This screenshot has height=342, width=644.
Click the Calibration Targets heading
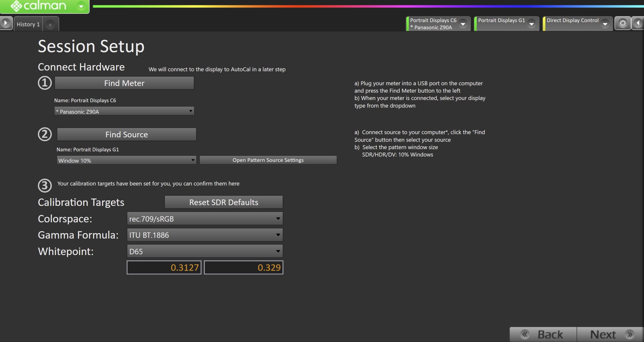(x=81, y=202)
